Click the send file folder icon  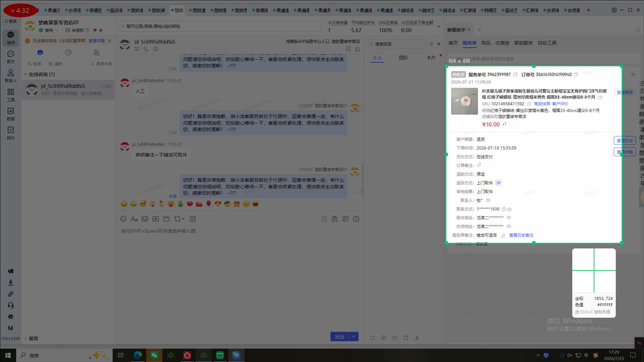coord(166,219)
